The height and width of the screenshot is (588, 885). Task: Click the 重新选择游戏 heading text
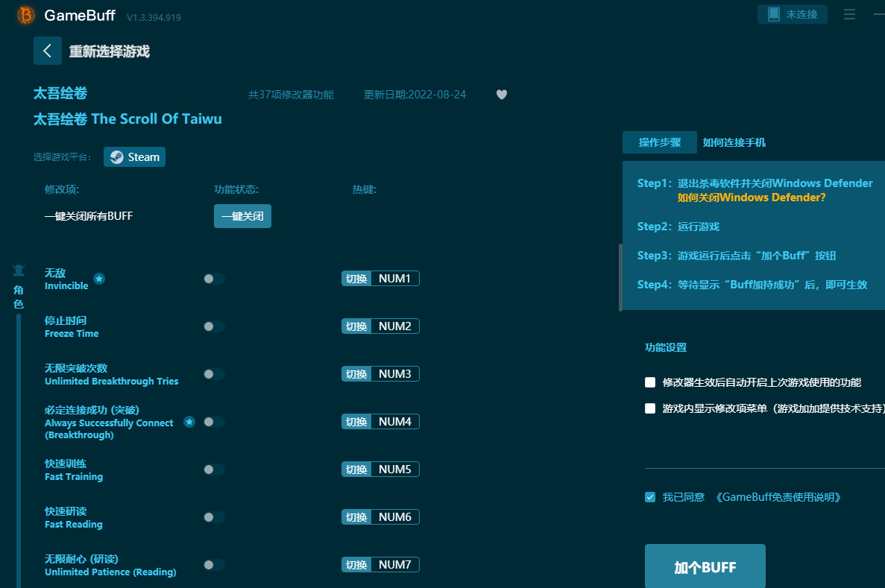(110, 51)
